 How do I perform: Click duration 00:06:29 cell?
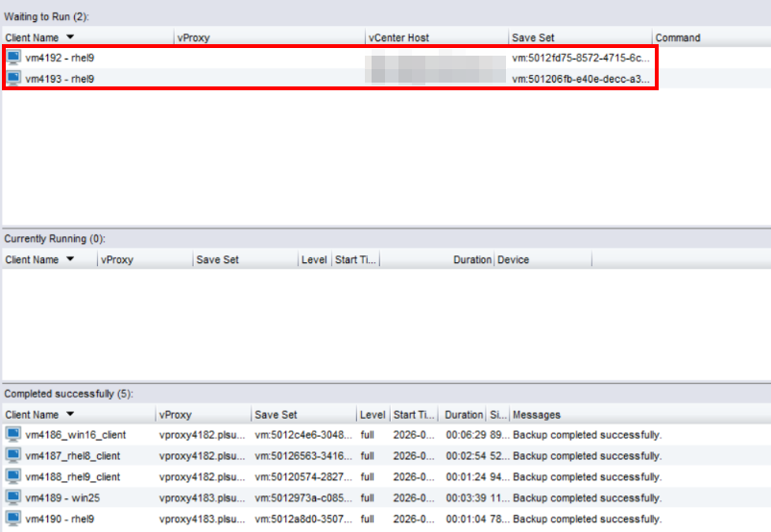pyautogui.click(x=466, y=435)
